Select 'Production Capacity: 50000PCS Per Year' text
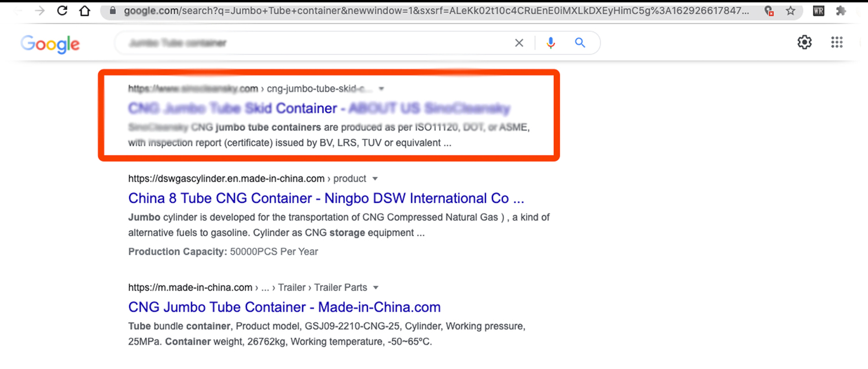 (x=223, y=252)
